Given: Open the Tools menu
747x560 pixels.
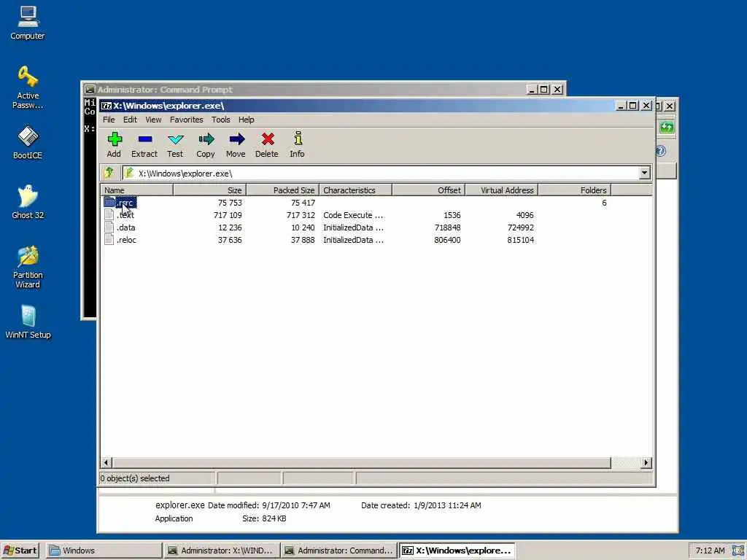Looking at the screenshot, I should (220, 120).
